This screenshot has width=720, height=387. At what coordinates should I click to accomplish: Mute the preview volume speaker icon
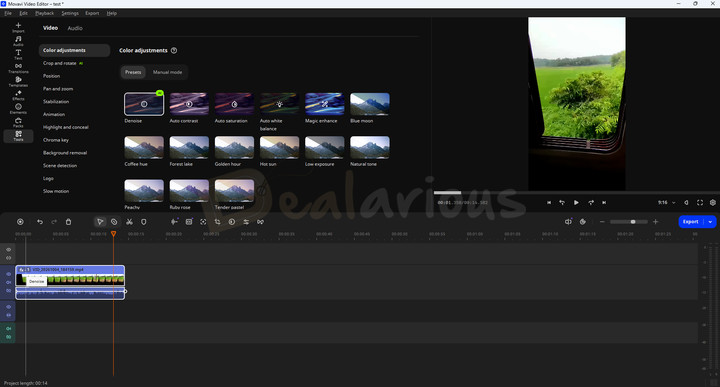click(686, 202)
